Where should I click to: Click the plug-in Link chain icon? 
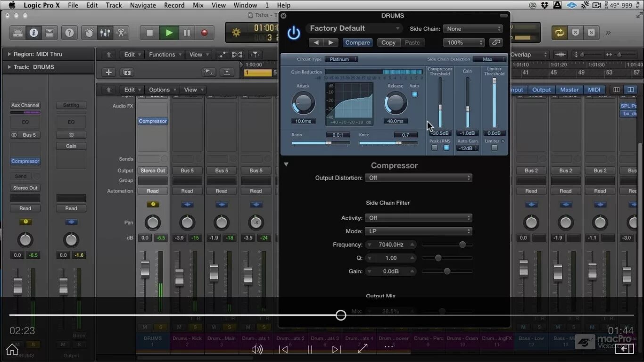point(495,42)
